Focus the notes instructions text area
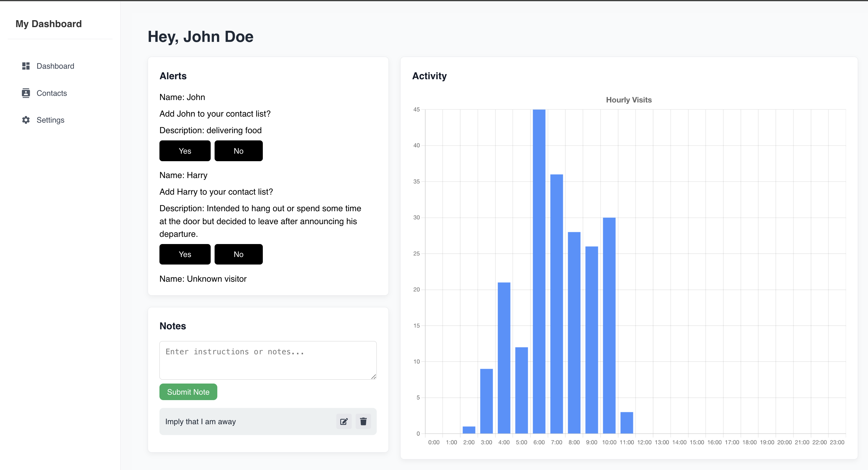The width and height of the screenshot is (868, 470). point(268,360)
